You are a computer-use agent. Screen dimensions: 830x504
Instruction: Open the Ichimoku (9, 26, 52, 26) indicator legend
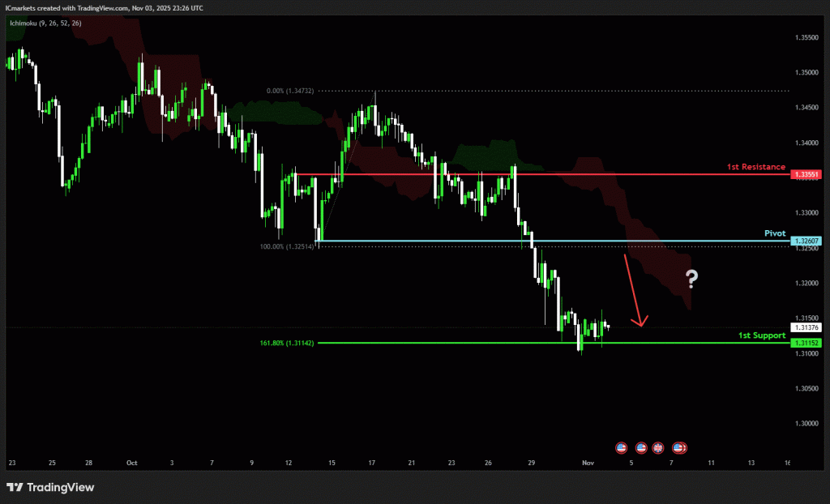(x=44, y=23)
